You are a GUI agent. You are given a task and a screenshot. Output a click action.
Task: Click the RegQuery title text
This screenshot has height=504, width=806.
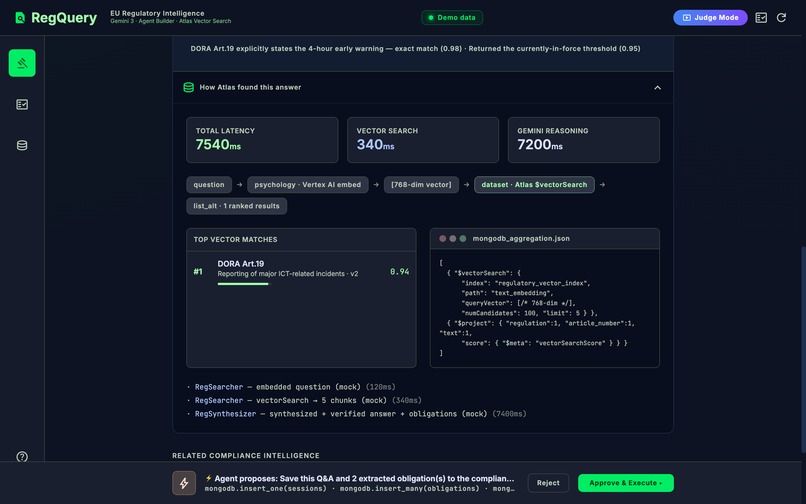pos(64,18)
